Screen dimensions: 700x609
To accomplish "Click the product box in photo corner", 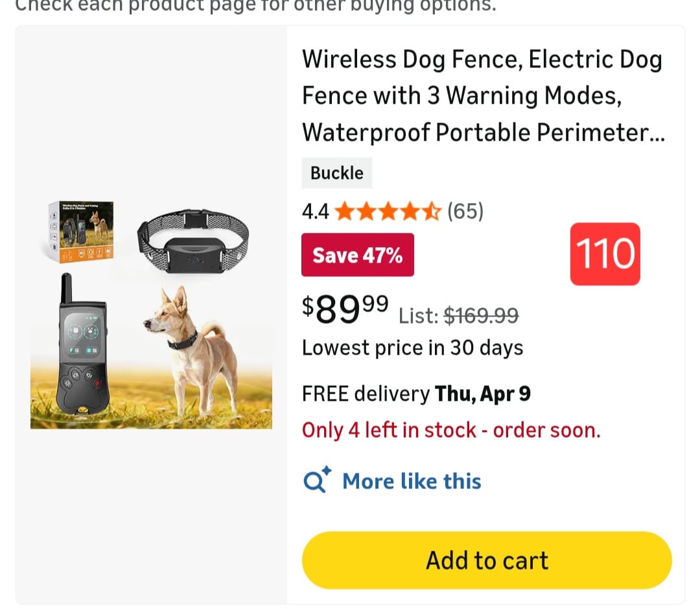I will (x=81, y=232).
